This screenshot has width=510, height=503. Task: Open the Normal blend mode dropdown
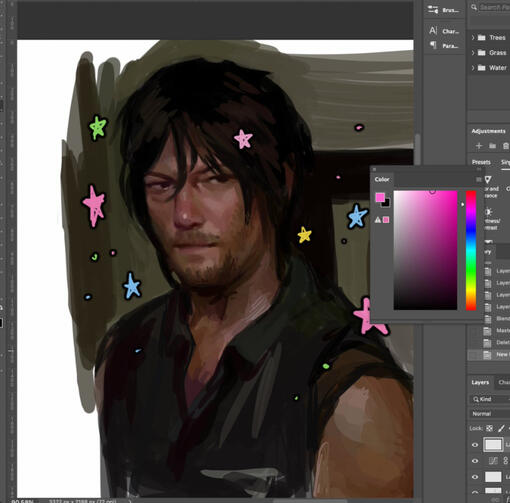490,414
